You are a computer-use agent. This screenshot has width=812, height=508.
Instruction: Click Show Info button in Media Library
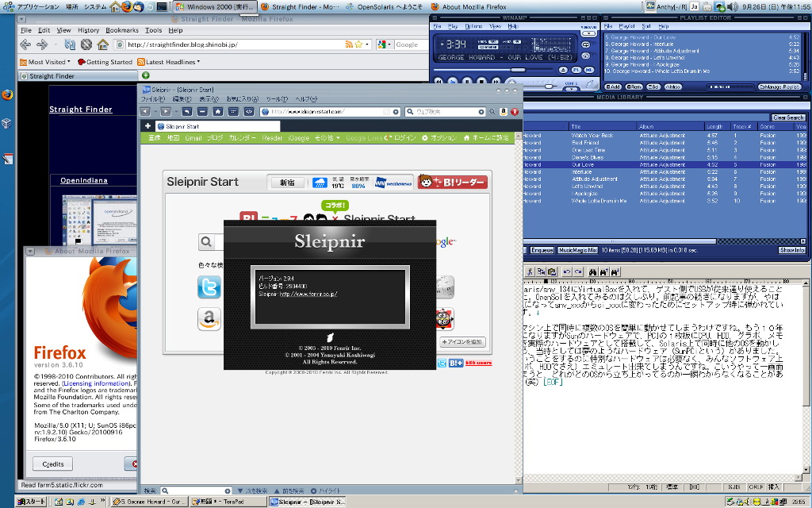pyautogui.click(x=792, y=250)
